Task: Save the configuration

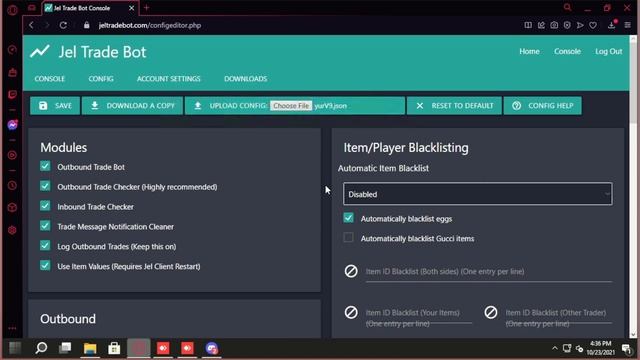Action: click(55, 106)
